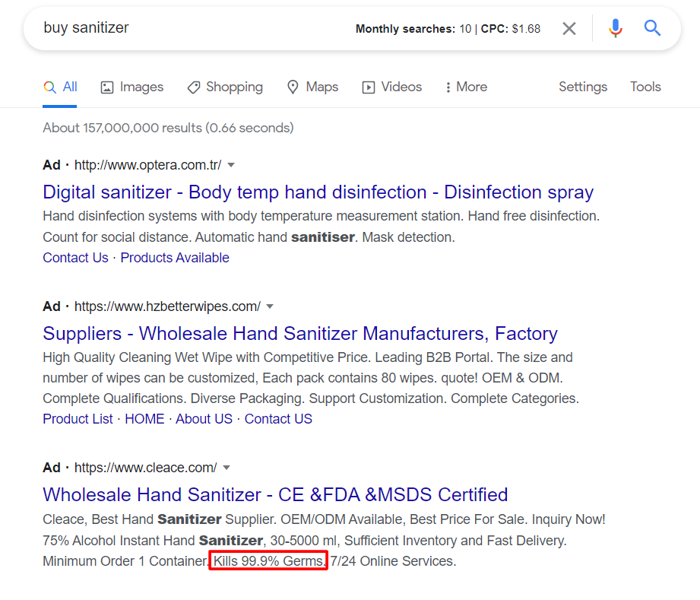Expand the hzbetterwipes.com ad dropdown arrow
700x600 pixels.
pyautogui.click(x=270, y=306)
